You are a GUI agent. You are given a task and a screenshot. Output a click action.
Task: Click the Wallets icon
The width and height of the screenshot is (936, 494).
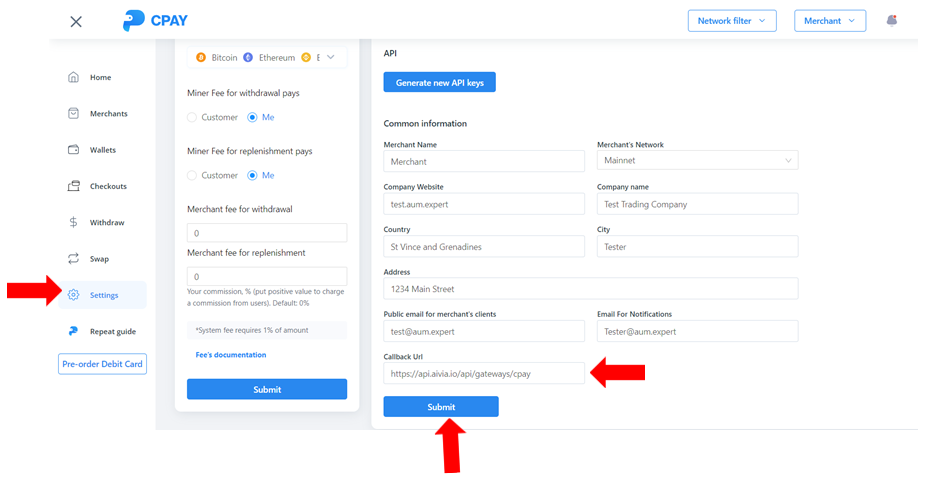tap(73, 150)
